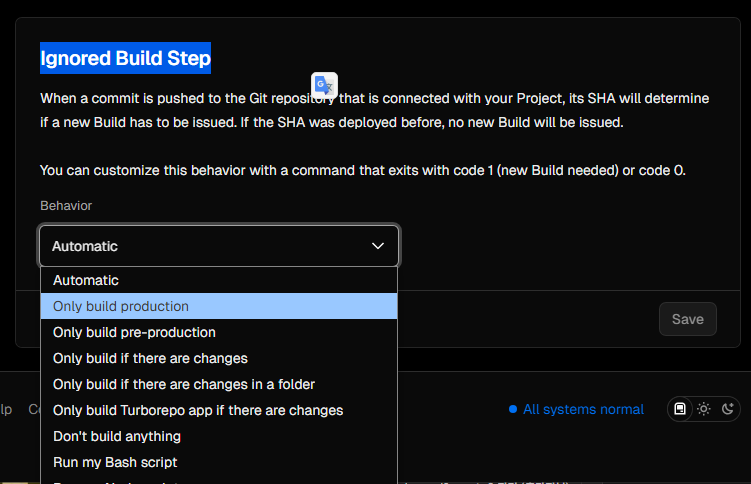
Task: Click the partially hidden Help footer link
Action: [x=6, y=409]
